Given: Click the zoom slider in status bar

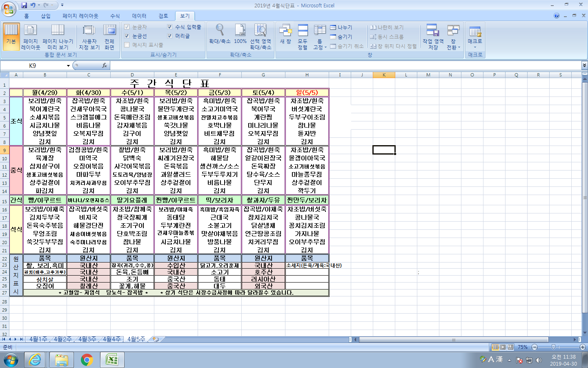Looking at the screenshot, I should (553, 347).
